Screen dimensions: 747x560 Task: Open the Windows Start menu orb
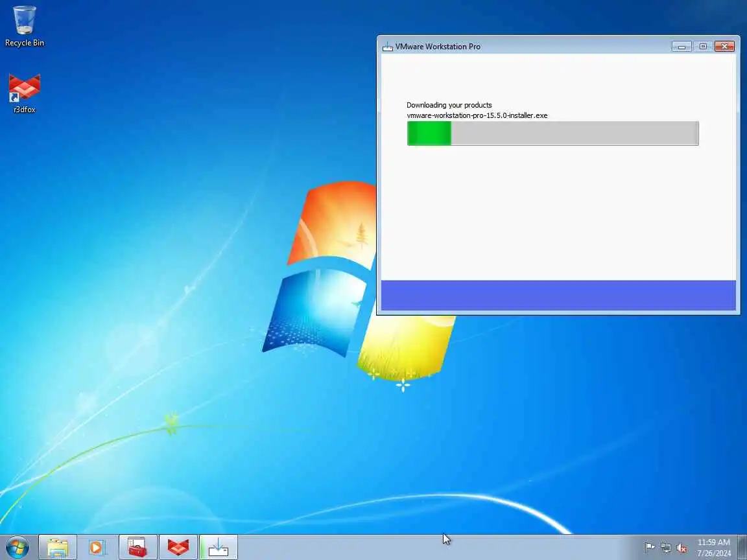coord(18,547)
